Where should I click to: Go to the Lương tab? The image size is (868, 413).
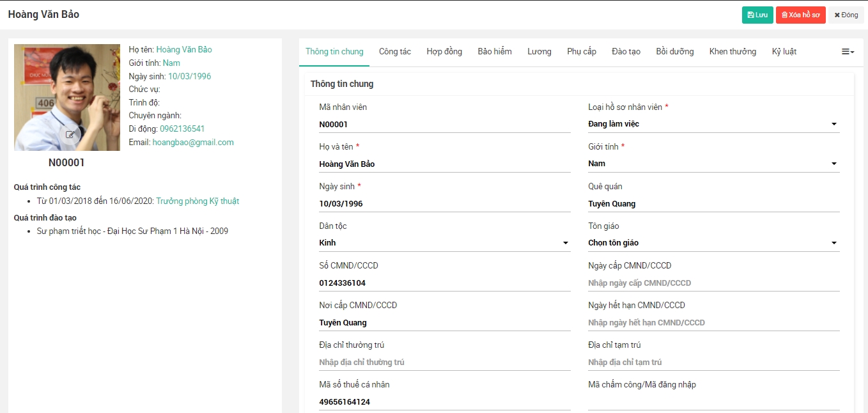539,52
